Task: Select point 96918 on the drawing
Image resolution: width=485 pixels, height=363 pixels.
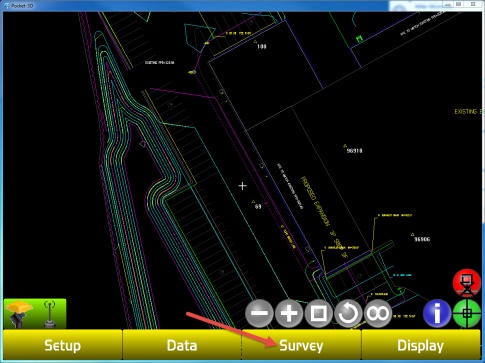Action: pos(354,151)
